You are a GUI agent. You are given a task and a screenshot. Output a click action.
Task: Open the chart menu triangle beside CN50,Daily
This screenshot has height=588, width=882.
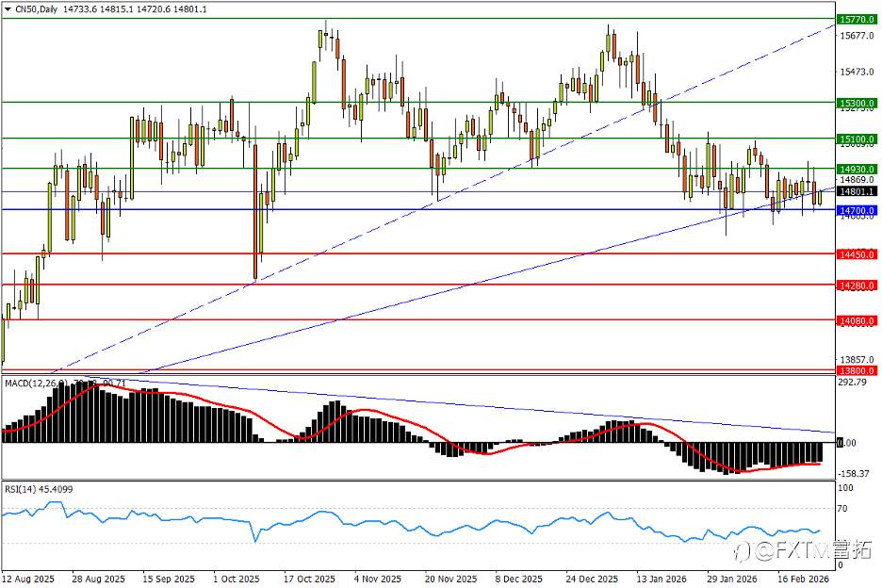[x=8, y=9]
